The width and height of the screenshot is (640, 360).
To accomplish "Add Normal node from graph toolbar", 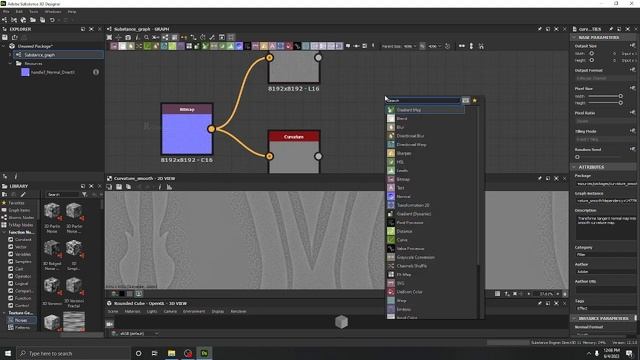I will click(x=239, y=46).
